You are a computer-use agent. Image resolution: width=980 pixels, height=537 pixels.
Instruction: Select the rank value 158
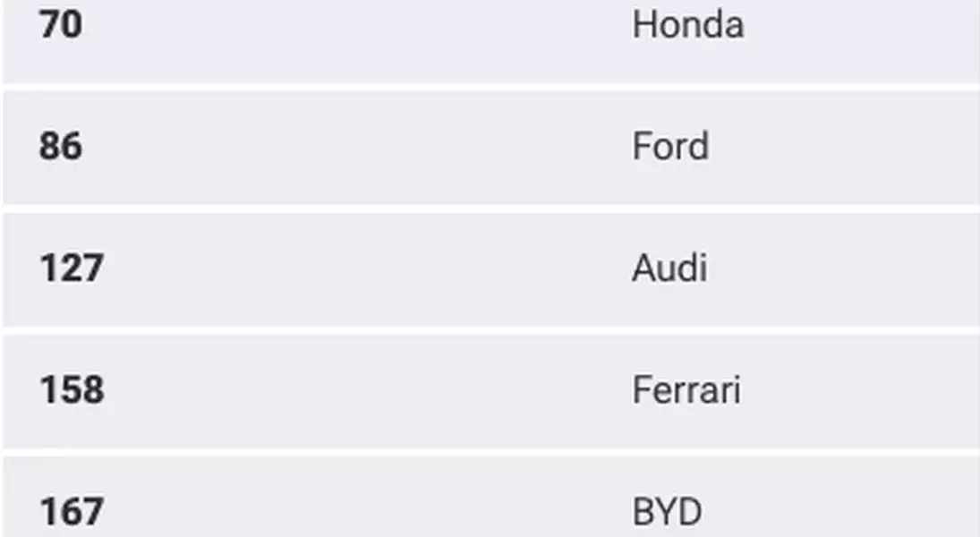[72, 390]
